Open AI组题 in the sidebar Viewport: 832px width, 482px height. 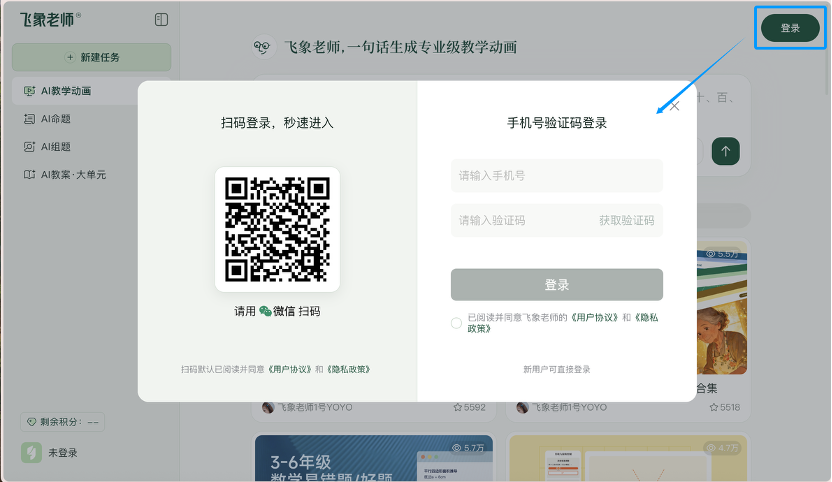click(56, 147)
